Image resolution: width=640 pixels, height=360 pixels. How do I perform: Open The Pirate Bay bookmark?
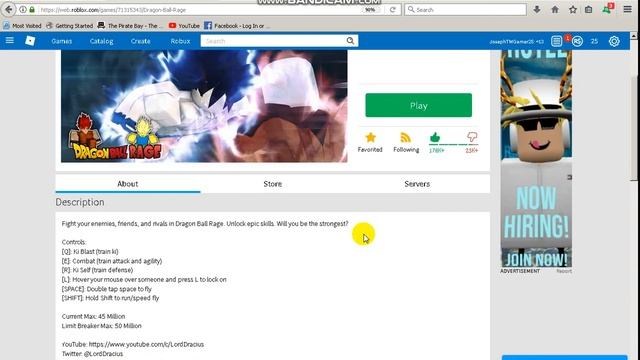(130, 26)
